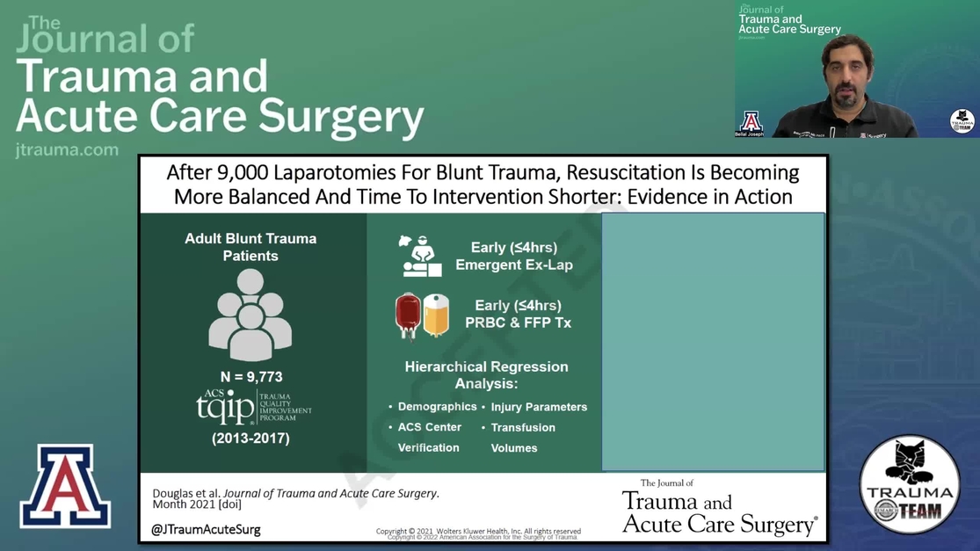Click the 'N = 9,773' sample size text
This screenshot has height=551, width=980.
point(250,377)
